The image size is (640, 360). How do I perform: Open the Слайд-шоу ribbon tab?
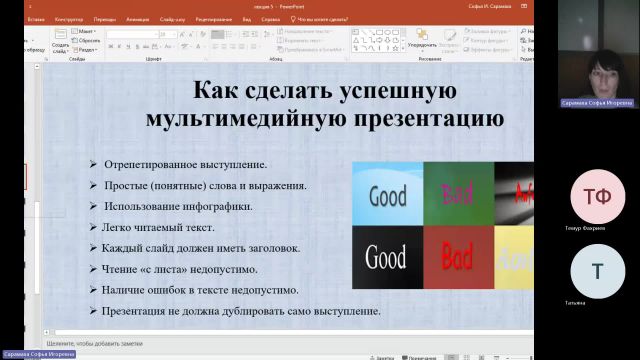[172, 19]
